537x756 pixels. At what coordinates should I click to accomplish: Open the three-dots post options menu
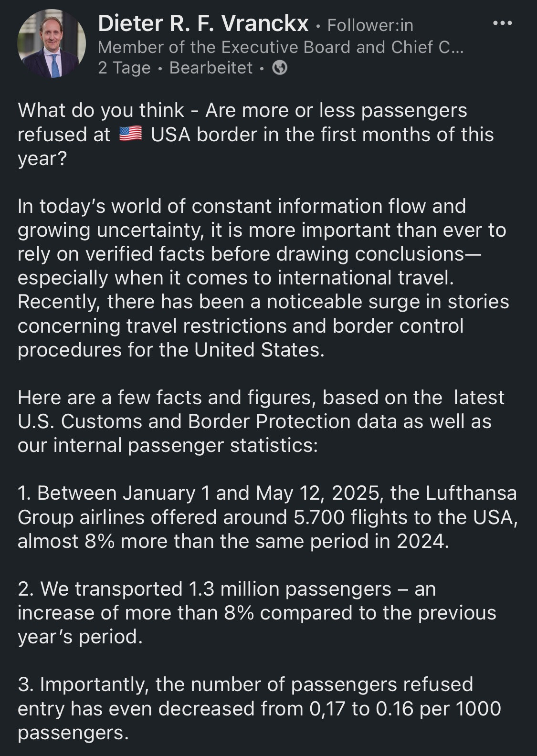click(x=502, y=23)
